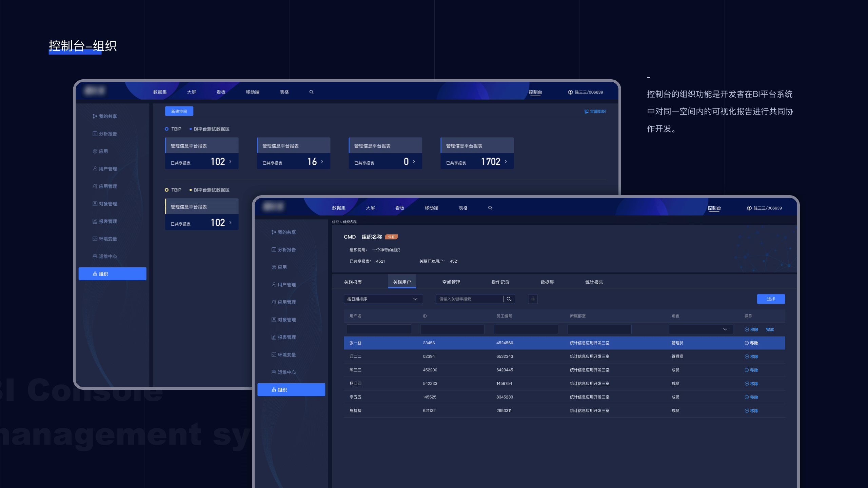Click 完成 link in filter row
Viewport: 868px width, 488px height.
(770, 329)
